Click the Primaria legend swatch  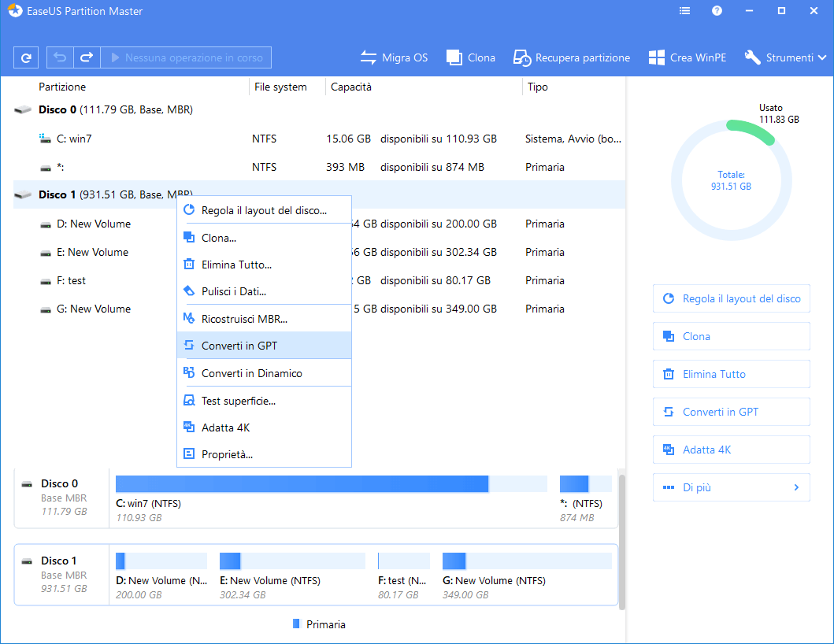[296, 624]
